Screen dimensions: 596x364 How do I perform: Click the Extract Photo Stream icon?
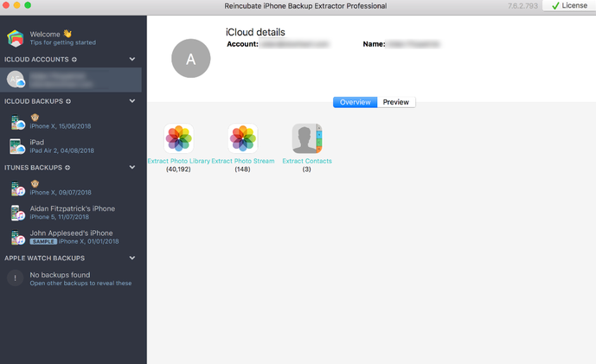pos(242,138)
